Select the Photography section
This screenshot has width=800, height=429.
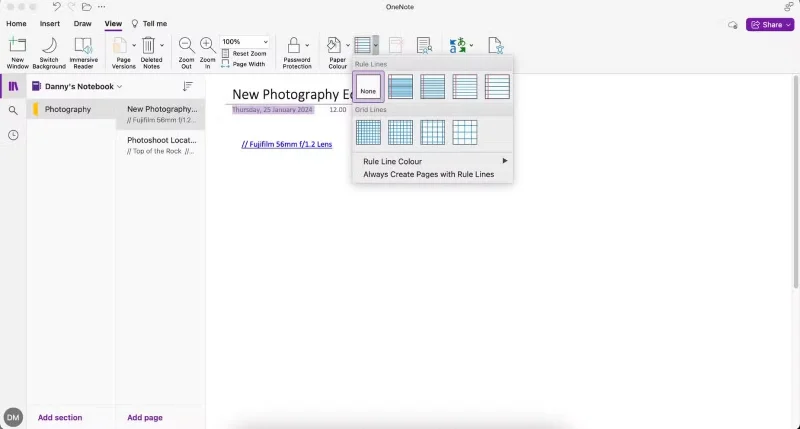(71, 109)
